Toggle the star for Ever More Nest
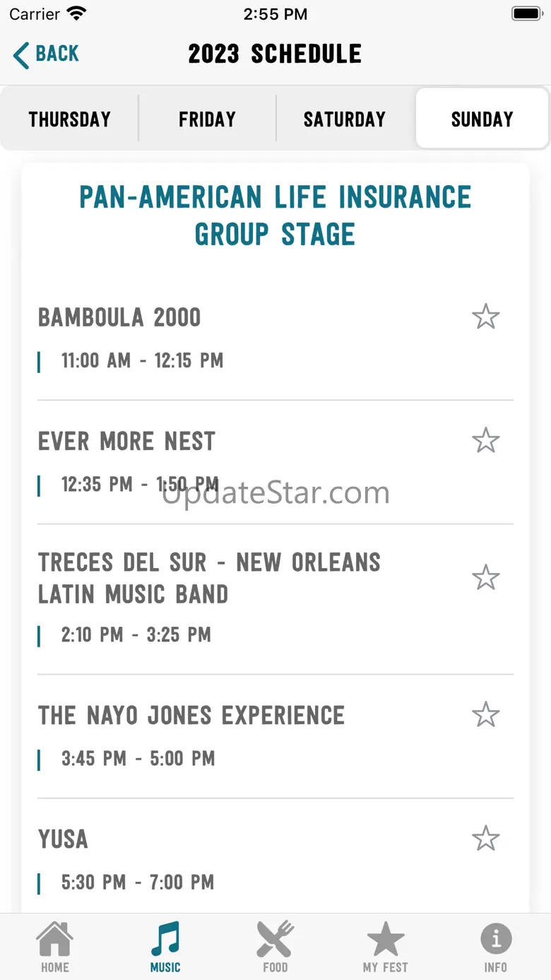551x980 pixels. coord(486,440)
